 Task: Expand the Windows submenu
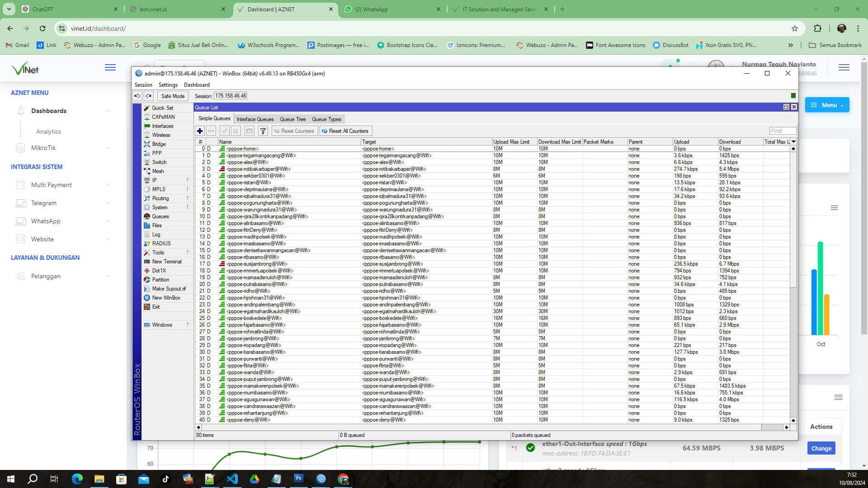pyautogui.click(x=167, y=325)
